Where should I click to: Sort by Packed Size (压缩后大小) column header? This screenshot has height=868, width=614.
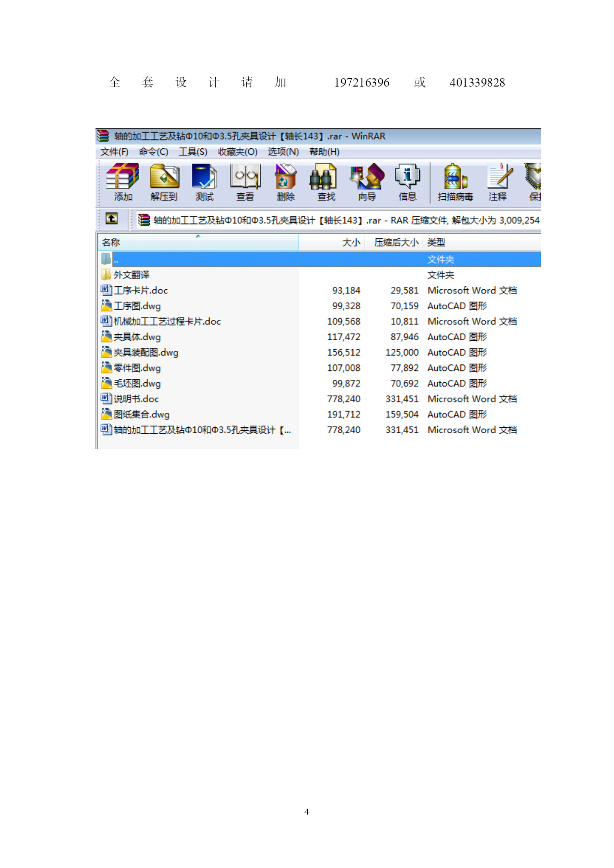point(394,242)
